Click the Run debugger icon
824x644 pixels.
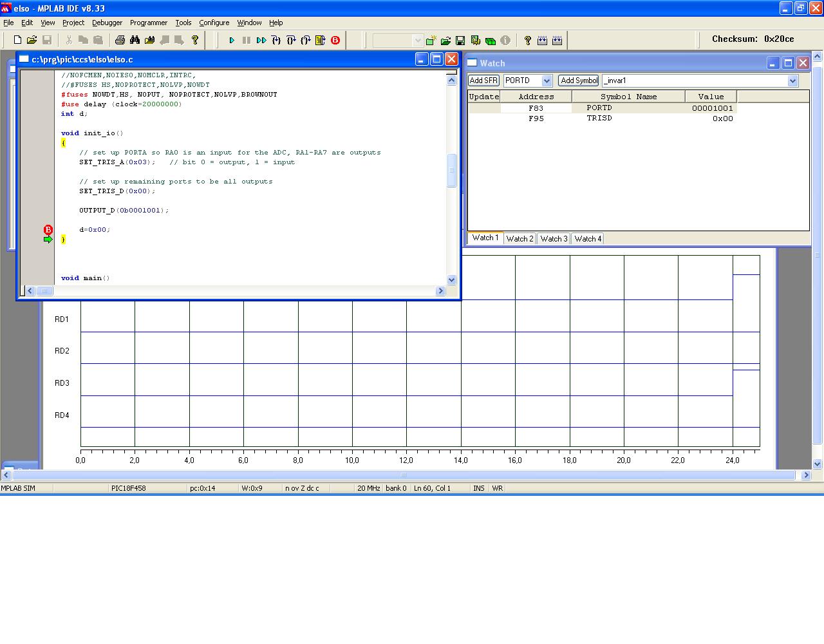tap(232, 40)
